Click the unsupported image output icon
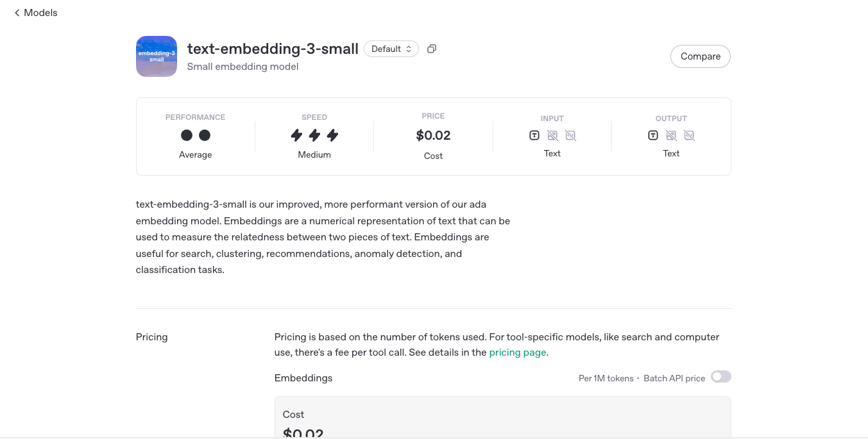Viewport: 868px width, 439px height. (x=671, y=135)
